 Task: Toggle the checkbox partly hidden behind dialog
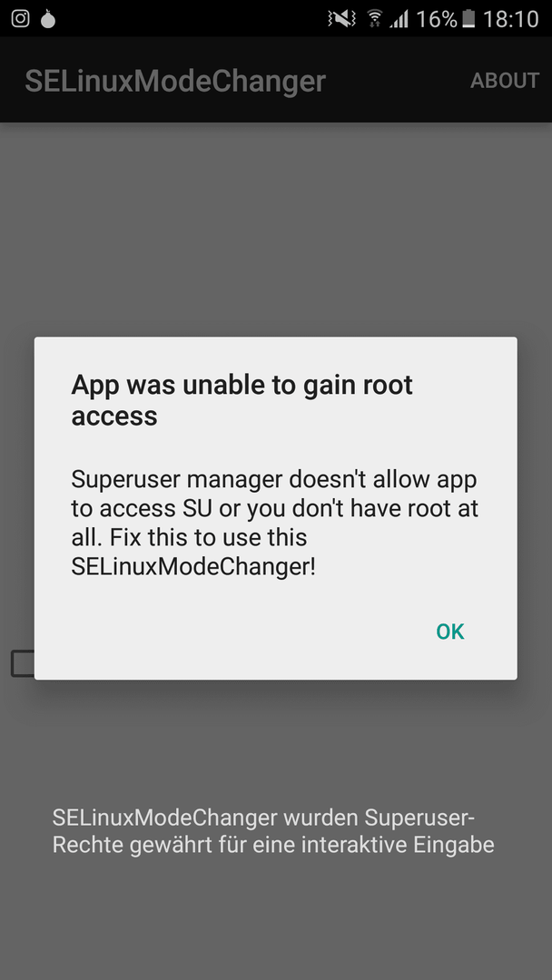point(23,663)
